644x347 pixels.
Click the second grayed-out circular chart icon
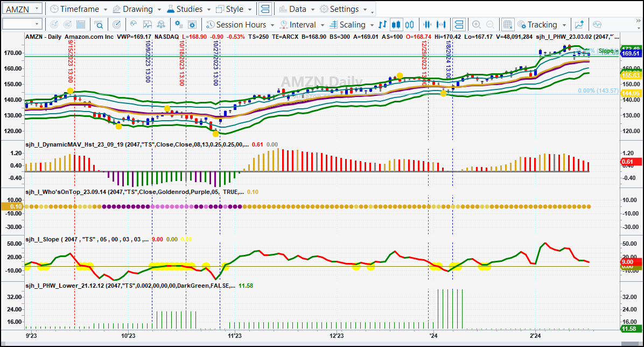[67, 25]
